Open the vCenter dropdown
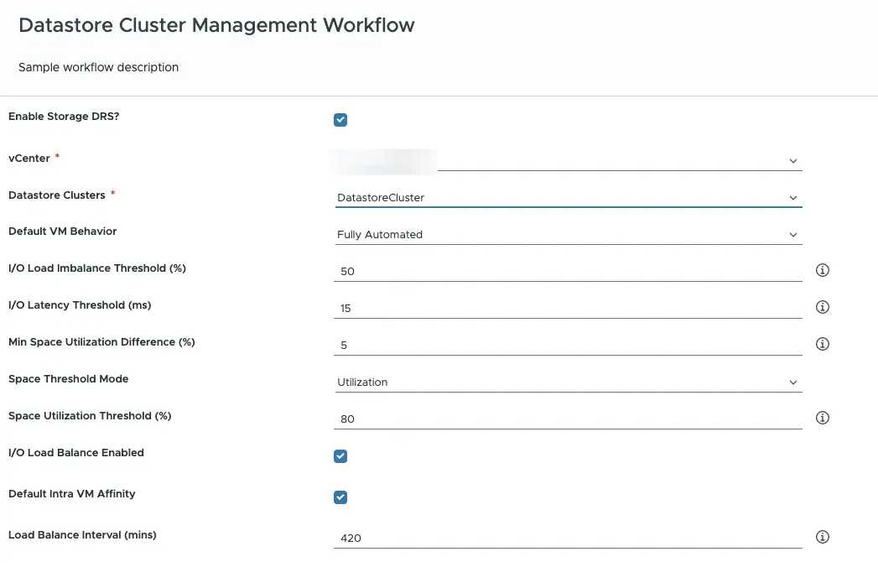 click(569, 161)
